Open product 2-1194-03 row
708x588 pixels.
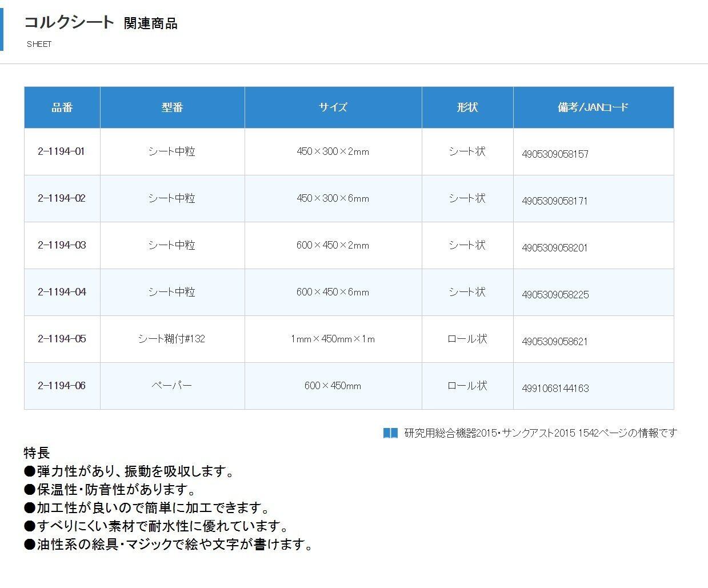click(62, 245)
